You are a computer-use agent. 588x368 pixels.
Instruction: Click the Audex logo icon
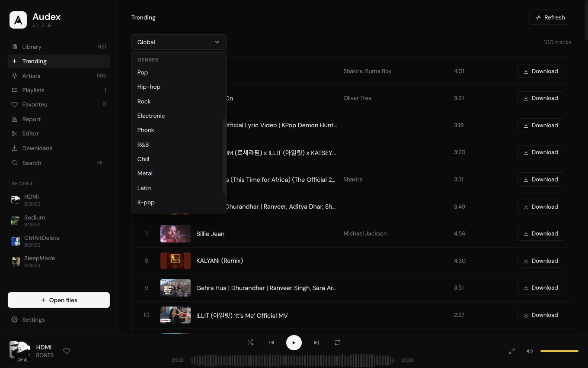(x=18, y=20)
